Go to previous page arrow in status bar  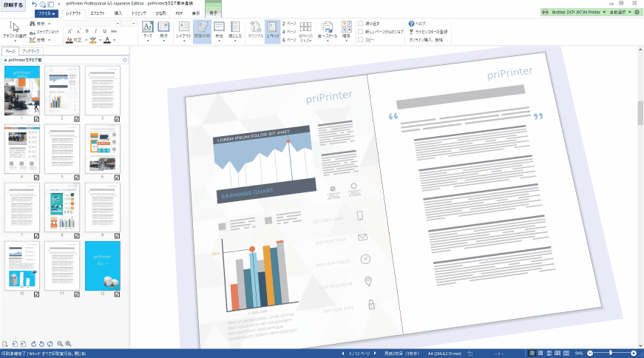point(343,354)
